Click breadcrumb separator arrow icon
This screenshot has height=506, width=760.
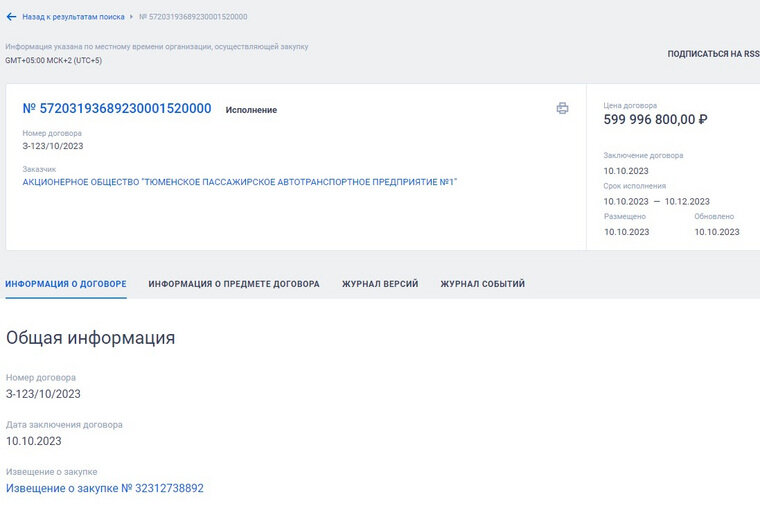[x=131, y=17]
